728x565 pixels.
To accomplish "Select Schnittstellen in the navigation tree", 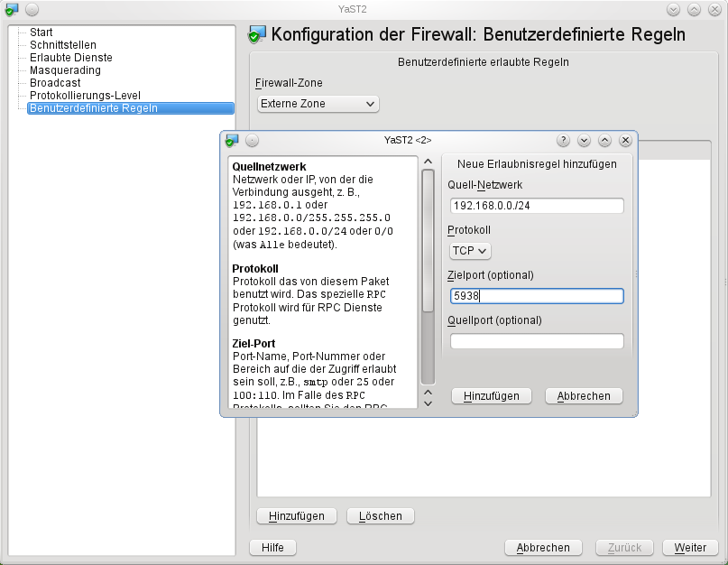I will point(63,45).
